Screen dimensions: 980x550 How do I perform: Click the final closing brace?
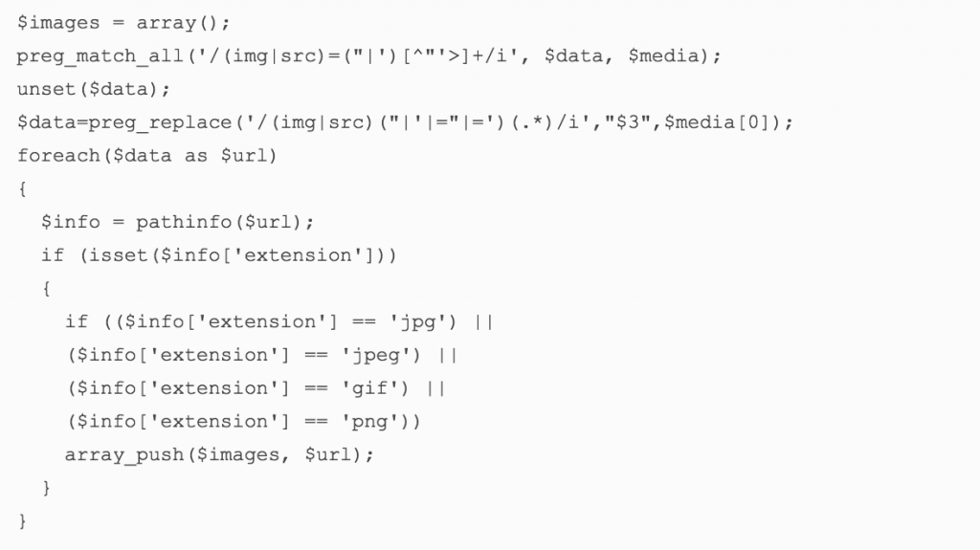coord(23,520)
